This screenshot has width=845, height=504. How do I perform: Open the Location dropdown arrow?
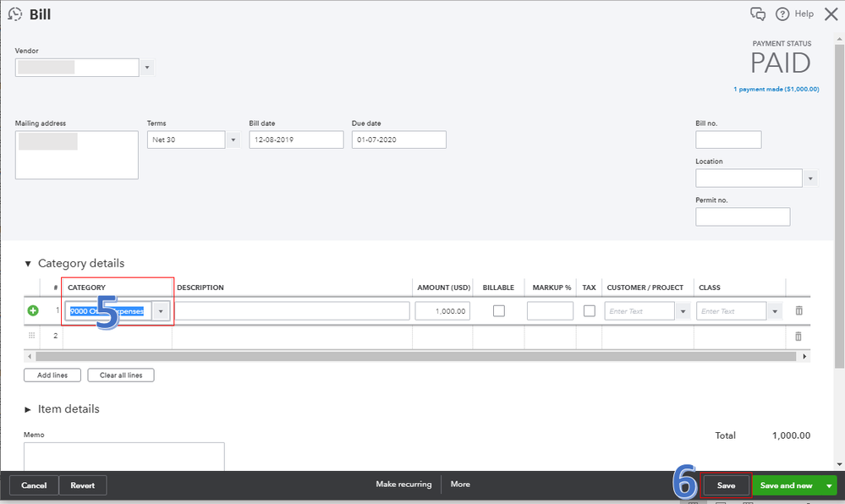810,178
